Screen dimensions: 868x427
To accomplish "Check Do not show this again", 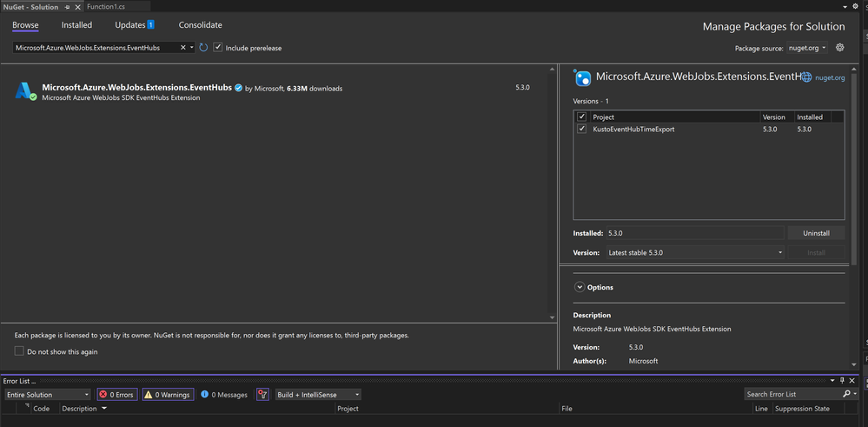I will [19, 351].
